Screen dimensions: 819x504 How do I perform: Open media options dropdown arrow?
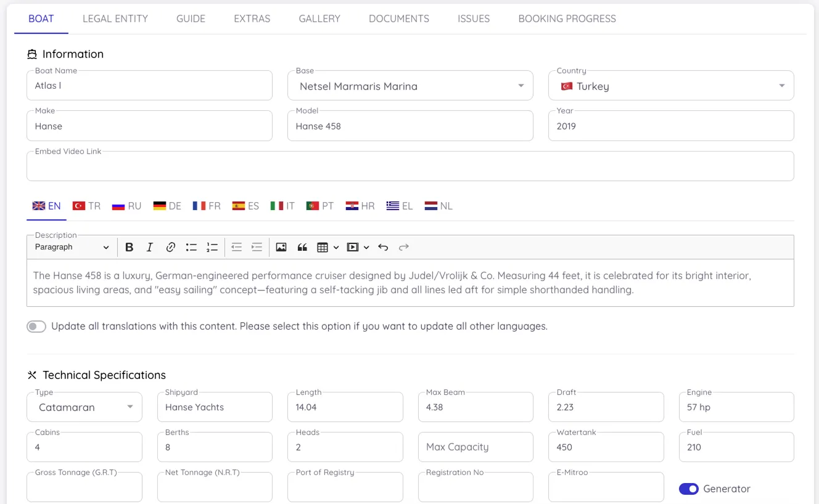(366, 247)
